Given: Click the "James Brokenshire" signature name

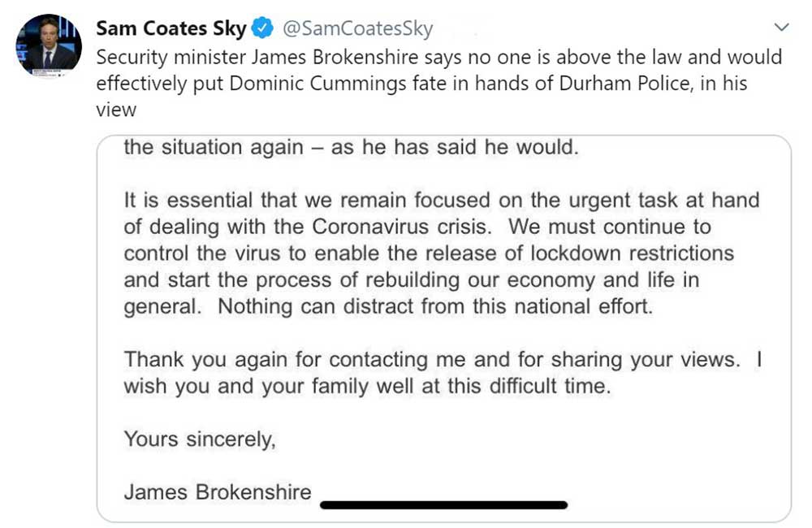Looking at the screenshot, I should tap(217, 492).
